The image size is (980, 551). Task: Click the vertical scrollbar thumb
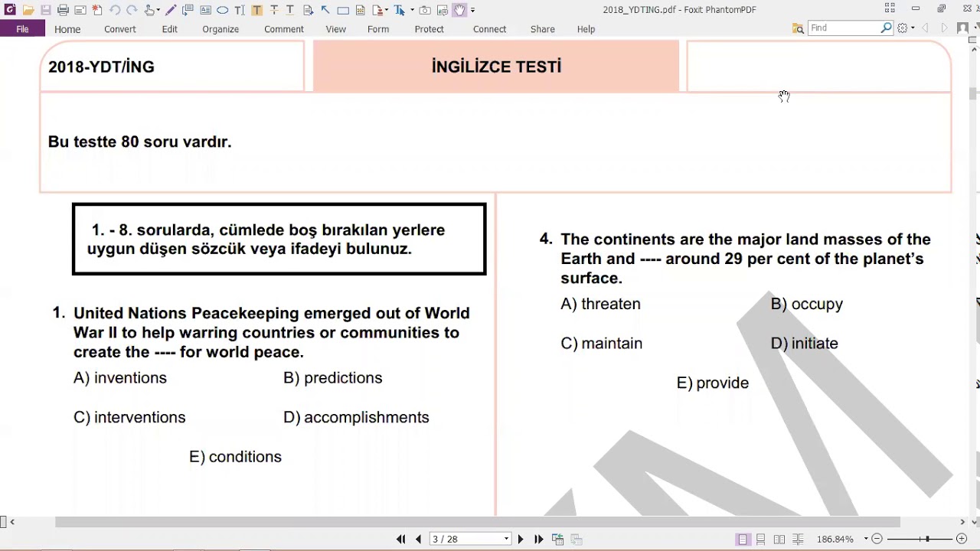point(973,93)
